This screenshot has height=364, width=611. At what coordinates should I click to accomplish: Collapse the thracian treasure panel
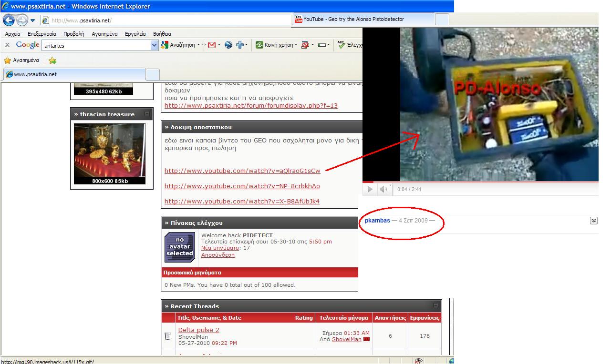click(x=147, y=114)
